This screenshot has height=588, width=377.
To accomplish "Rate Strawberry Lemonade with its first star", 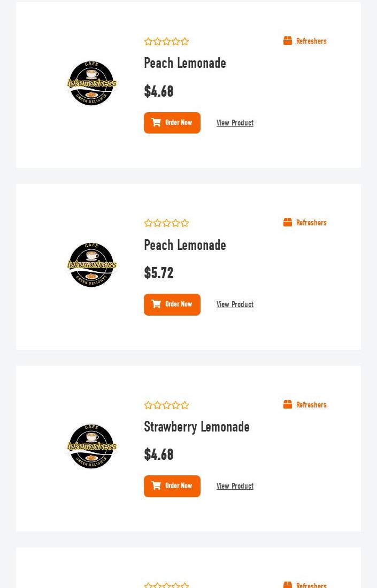I will pos(148,405).
